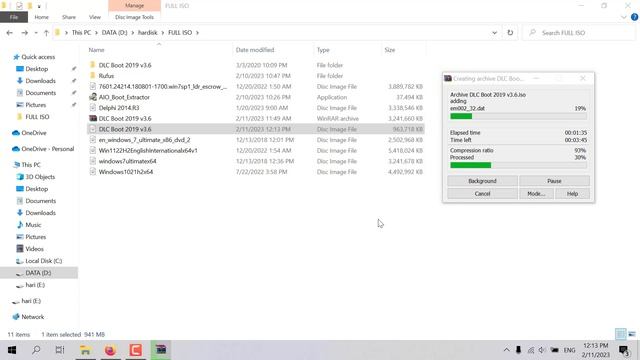Open Network in the navigation pane

pos(33,317)
